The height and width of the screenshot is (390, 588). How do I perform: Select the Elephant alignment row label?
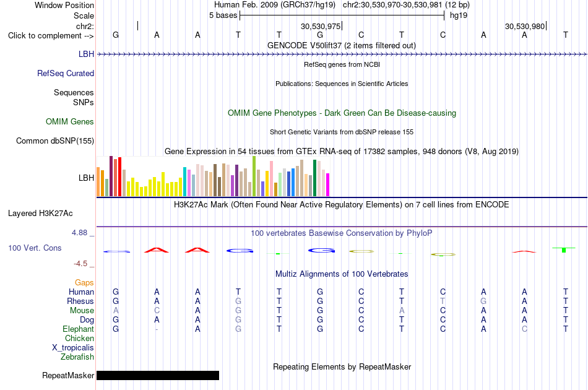point(78,329)
